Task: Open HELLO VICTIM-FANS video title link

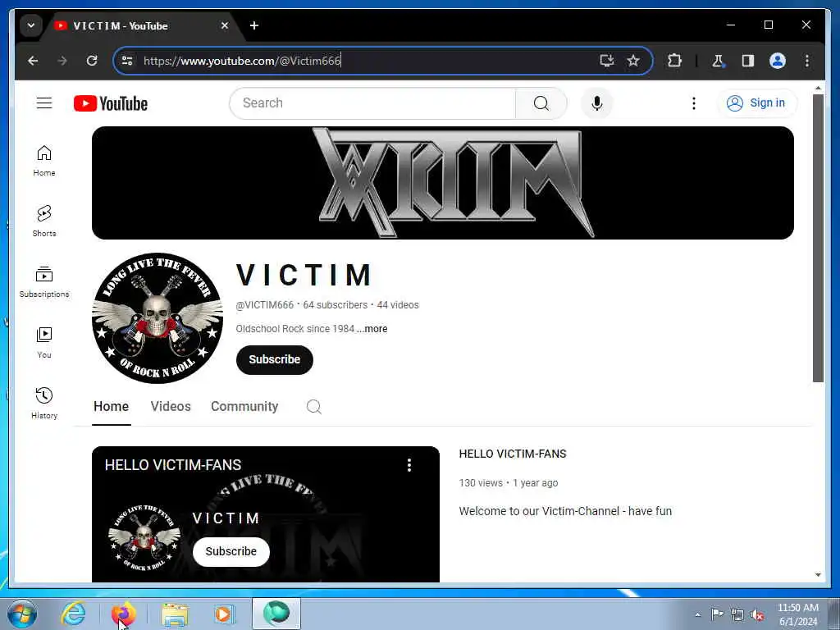Action: pyautogui.click(x=513, y=454)
